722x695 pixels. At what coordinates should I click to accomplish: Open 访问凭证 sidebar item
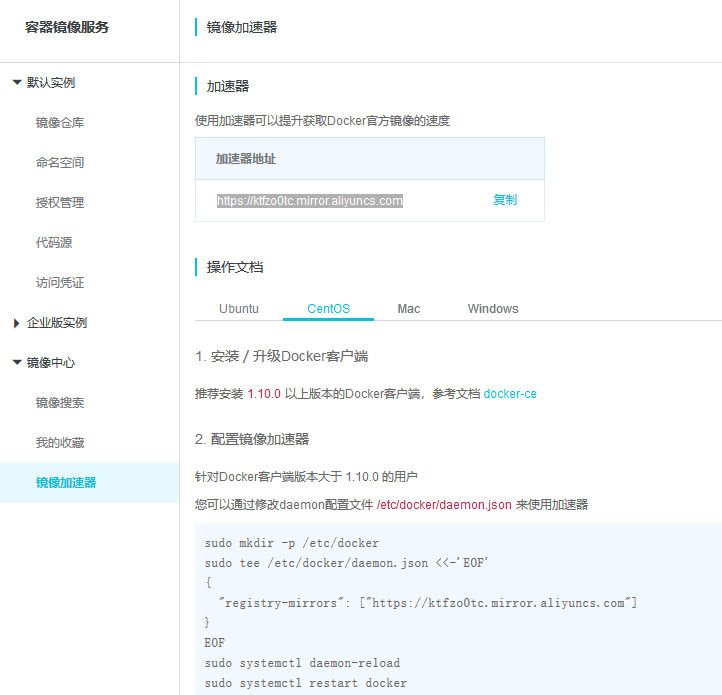coord(60,283)
